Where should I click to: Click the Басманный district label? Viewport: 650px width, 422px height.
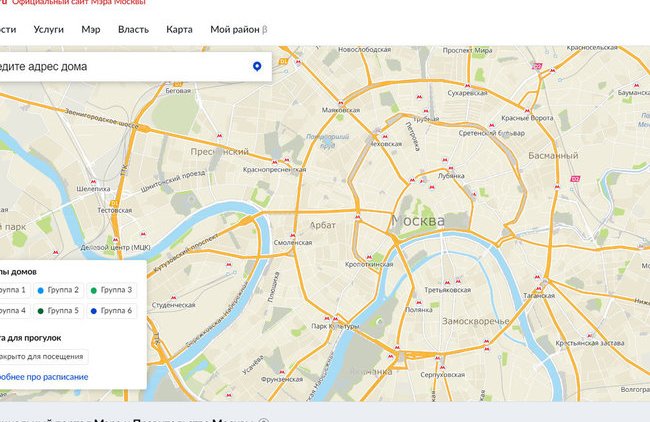tap(553, 155)
